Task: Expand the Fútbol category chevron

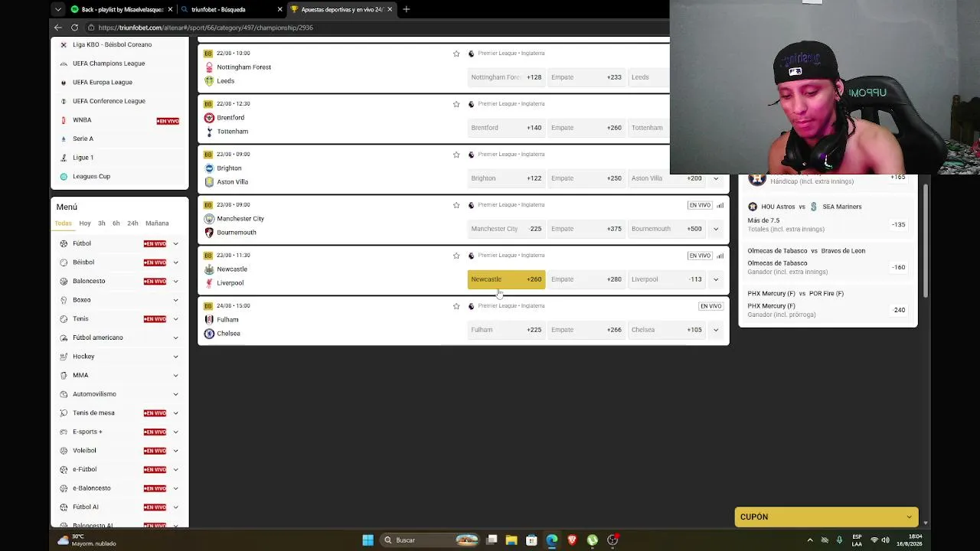Action: [x=175, y=243]
